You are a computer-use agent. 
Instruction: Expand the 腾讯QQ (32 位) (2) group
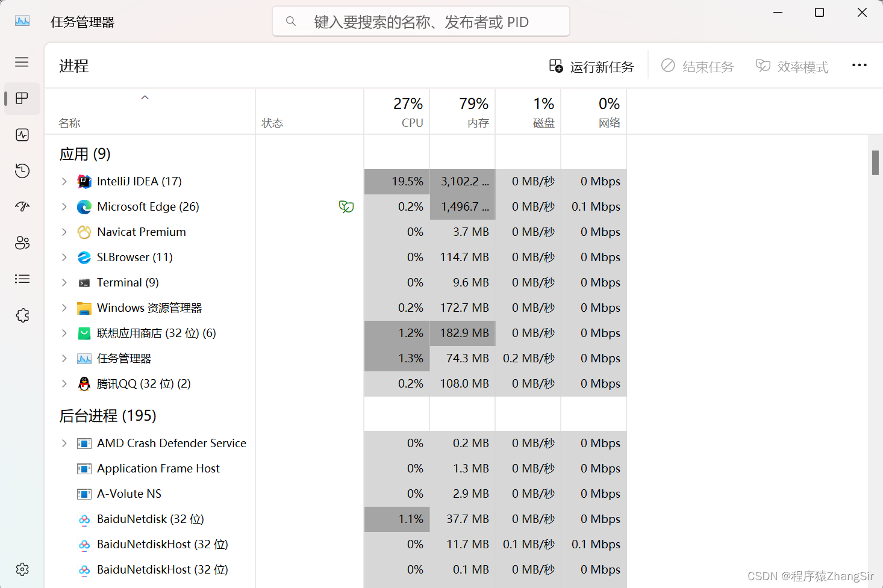(x=64, y=383)
